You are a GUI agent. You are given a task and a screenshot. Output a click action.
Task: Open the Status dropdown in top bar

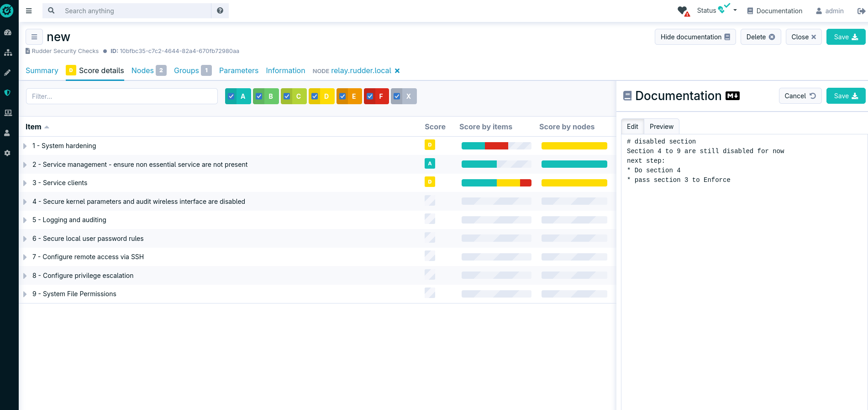[x=716, y=11]
